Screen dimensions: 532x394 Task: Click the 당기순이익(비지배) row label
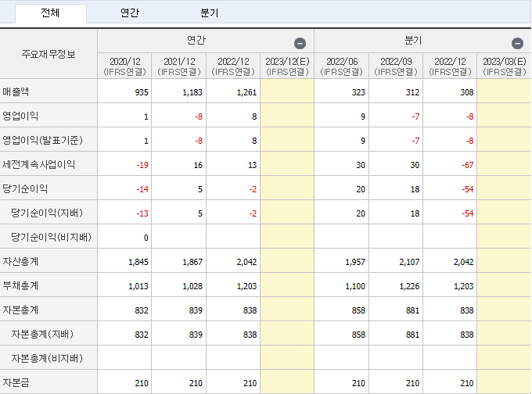click(51, 238)
